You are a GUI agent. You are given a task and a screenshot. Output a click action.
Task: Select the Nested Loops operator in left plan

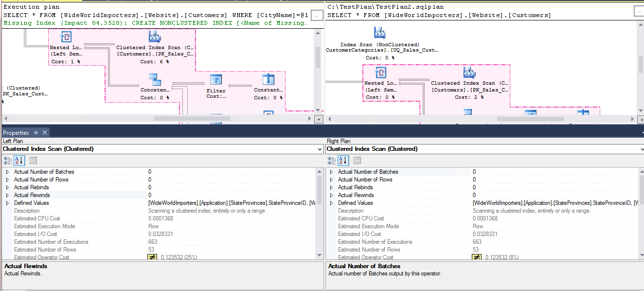coord(66,37)
